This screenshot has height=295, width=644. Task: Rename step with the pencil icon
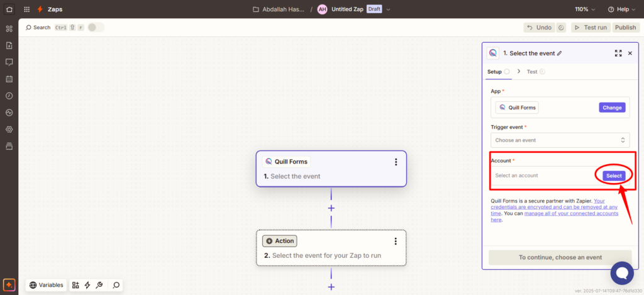[x=559, y=53]
